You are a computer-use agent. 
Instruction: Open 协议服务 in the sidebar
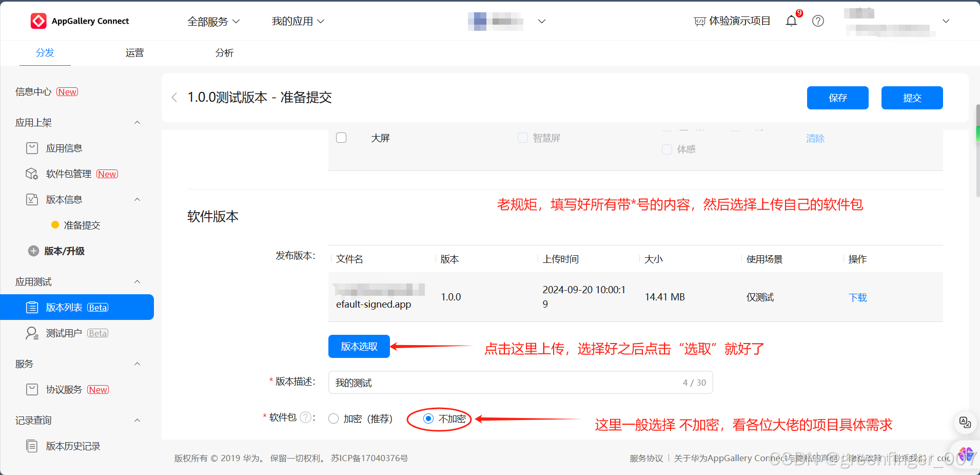coord(64,390)
